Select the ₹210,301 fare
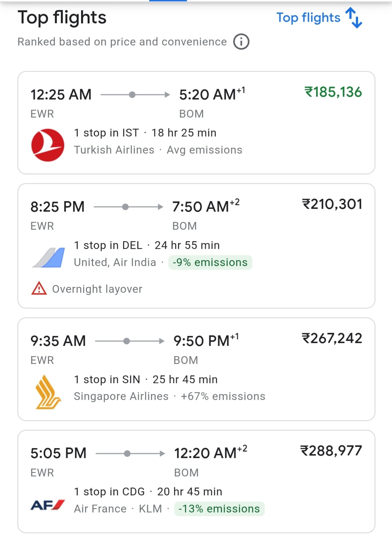 [332, 204]
